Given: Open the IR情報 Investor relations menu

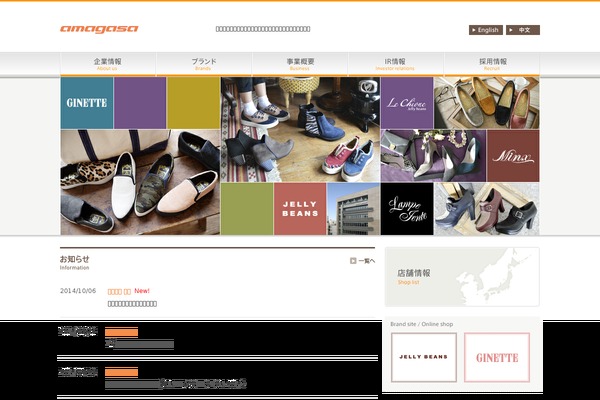Looking at the screenshot, I should 396,64.
